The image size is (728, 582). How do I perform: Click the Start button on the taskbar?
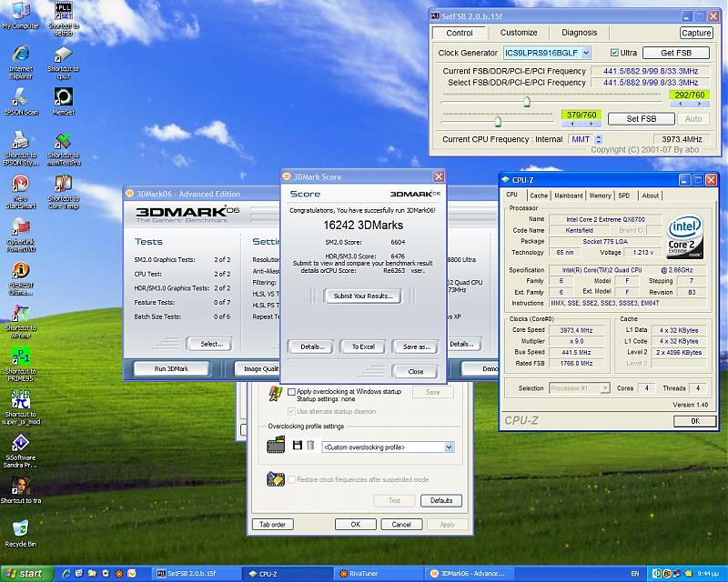coord(27,574)
